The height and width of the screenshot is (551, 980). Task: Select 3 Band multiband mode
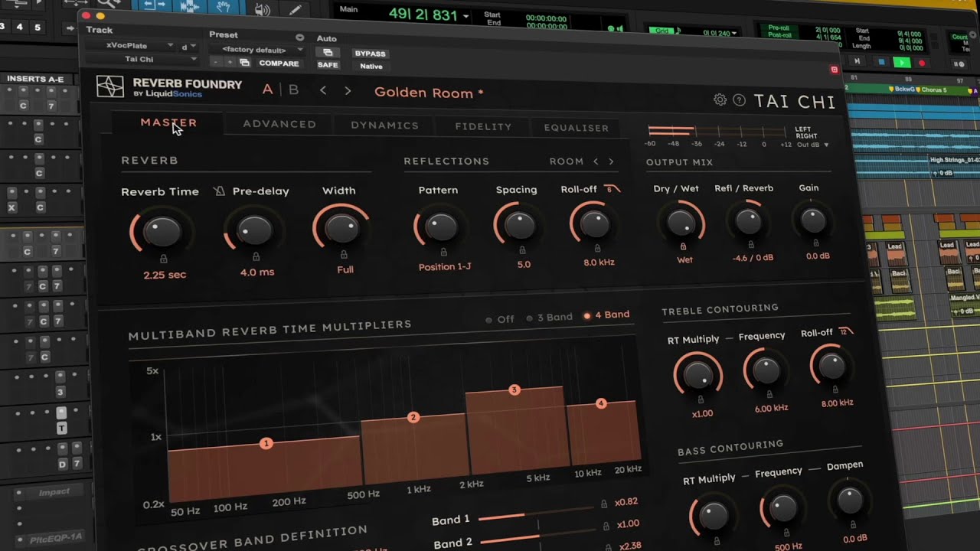(x=550, y=317)
